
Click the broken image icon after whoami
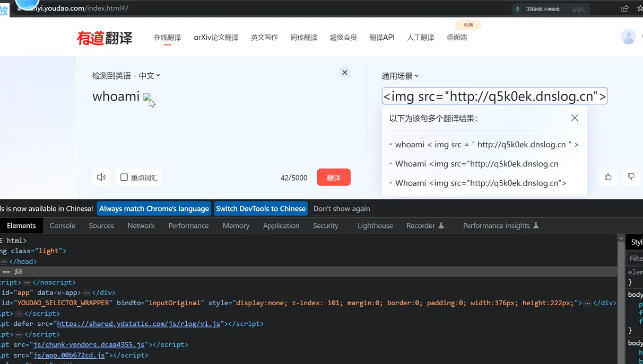[x=147, y=97]
